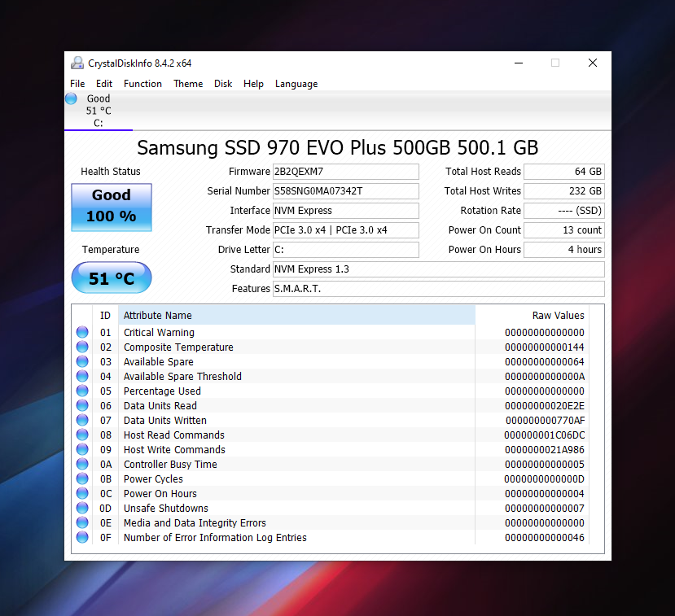Open the File menu
The image size is (675, 616).
[77, 84]
